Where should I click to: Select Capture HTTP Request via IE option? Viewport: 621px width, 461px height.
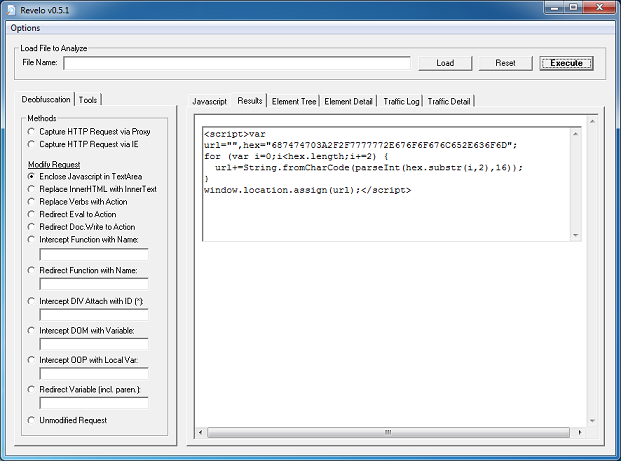click(x=32, y=144)
